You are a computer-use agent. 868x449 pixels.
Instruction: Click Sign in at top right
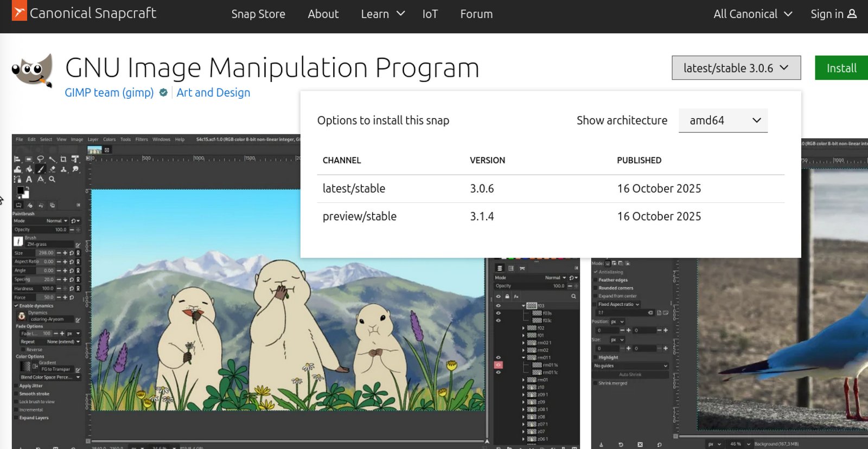tap(833, 14)
